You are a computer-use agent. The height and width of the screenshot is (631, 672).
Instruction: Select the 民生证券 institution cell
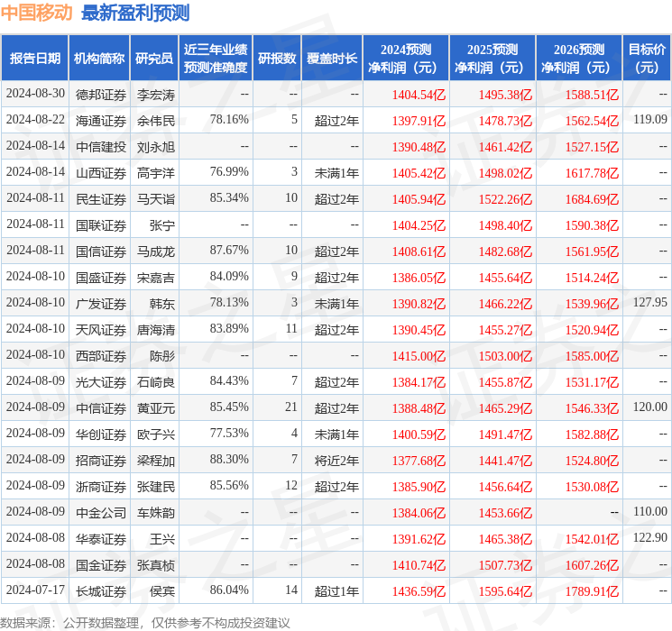coord(101,199)
